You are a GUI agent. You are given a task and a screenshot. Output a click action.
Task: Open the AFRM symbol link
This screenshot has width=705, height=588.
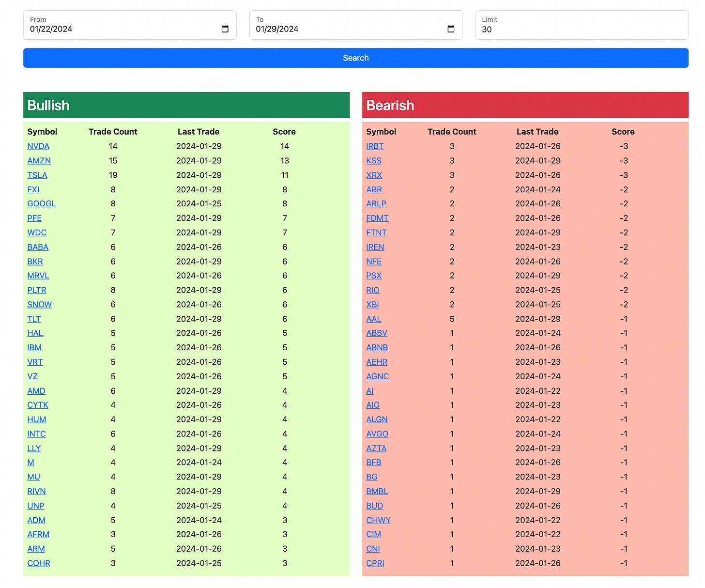[x=38, y=534]
